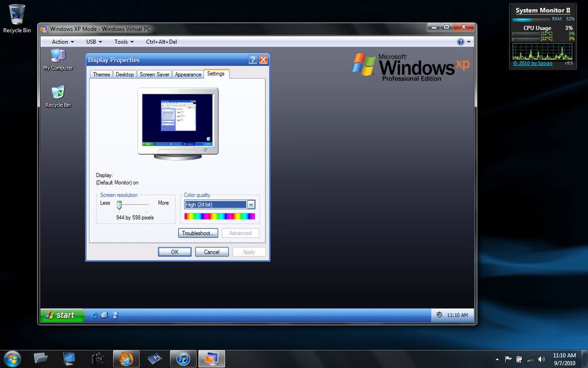588x368 pixels.
Task: Click the monitor preview thumbnail
Action: [178, 123]
